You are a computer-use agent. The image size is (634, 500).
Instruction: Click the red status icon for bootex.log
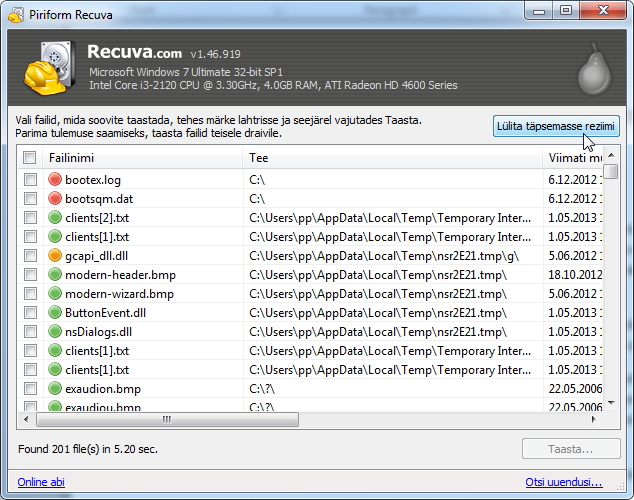point(55,179)
